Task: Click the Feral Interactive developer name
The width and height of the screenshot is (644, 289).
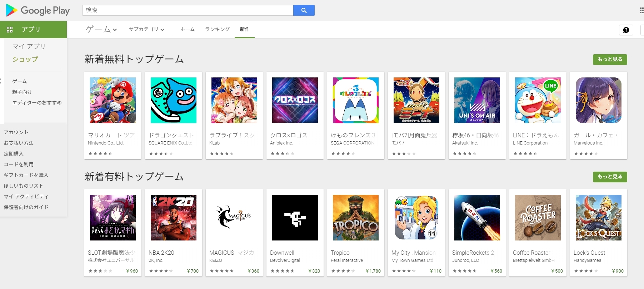Action: [x=347, y=260]
